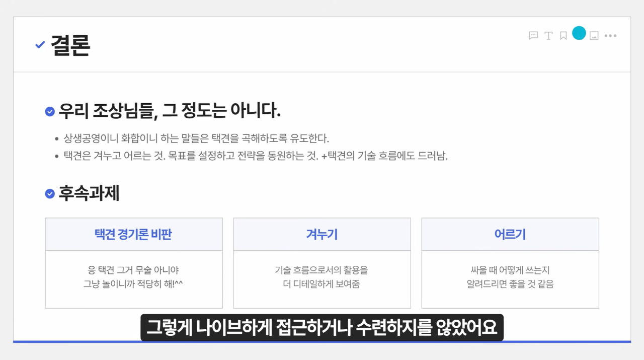The image size is (644, 360).
Task: Click text 응 택견 그거 무술 아니야
Action: pyautogui.click(x=134, y=270)
